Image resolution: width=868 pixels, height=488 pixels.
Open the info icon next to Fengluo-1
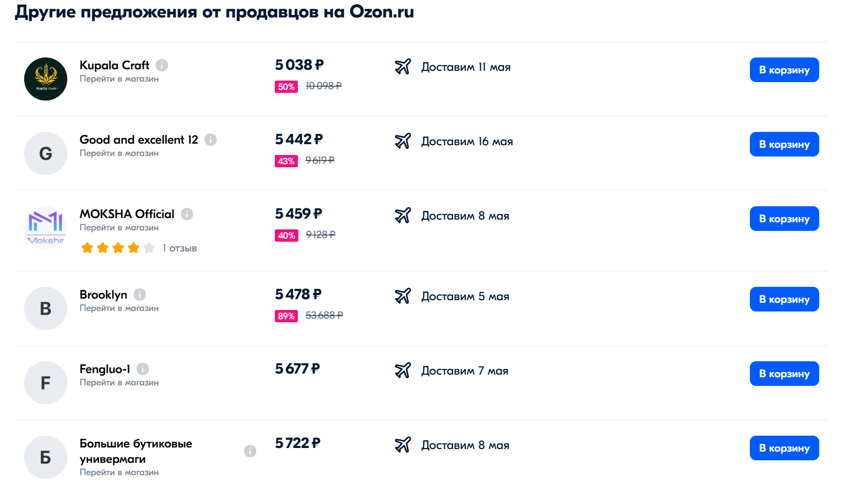[143, 369]
